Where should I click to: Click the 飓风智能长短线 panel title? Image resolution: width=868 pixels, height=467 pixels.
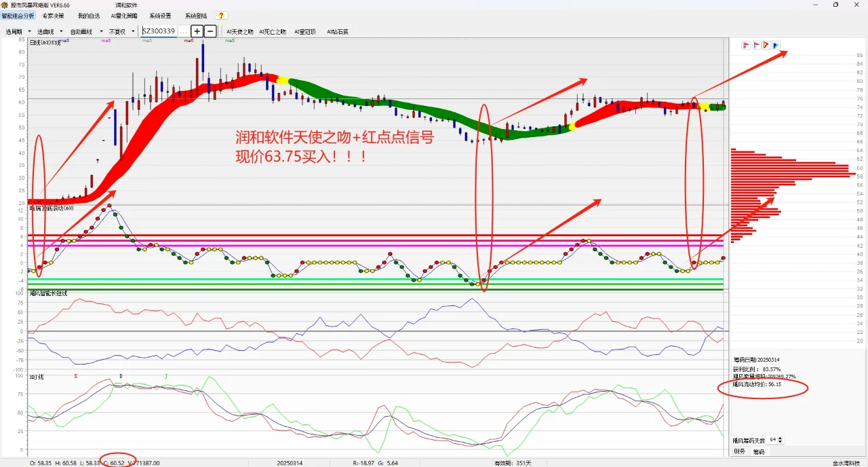click(x=48, y=293)
